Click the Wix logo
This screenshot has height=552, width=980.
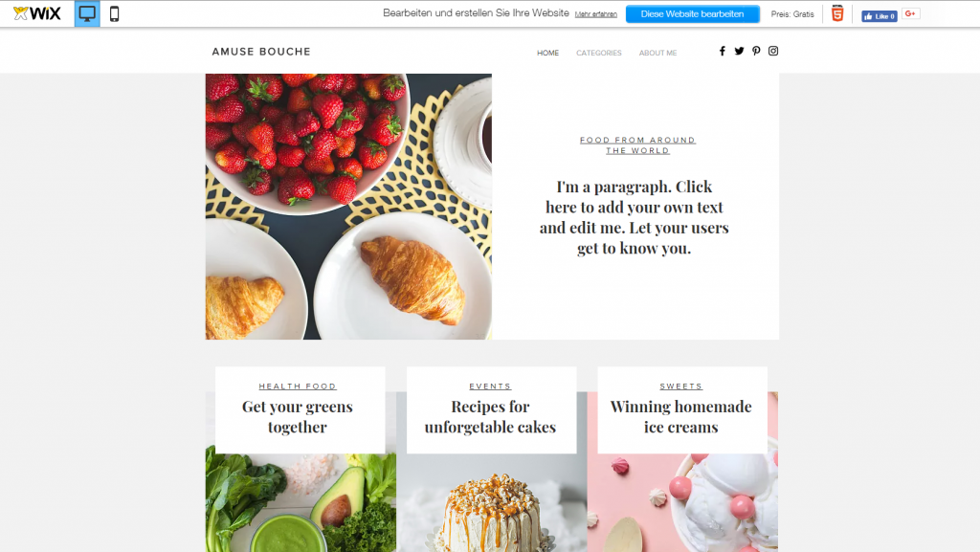(37, 13)
